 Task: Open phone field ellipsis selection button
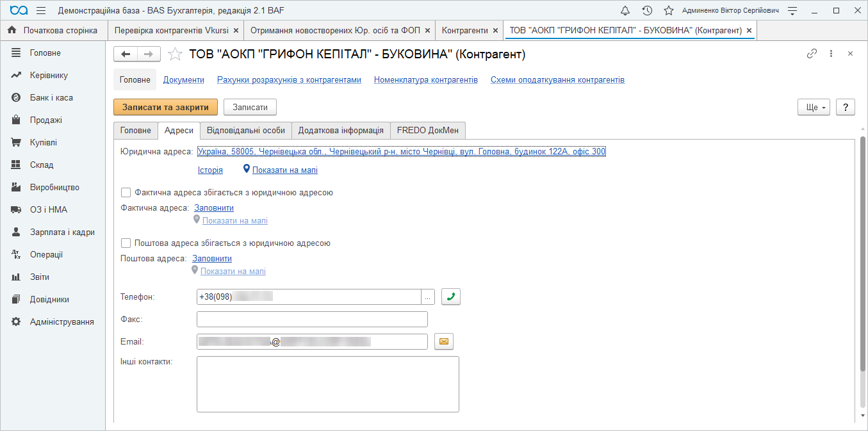point(428,297)
